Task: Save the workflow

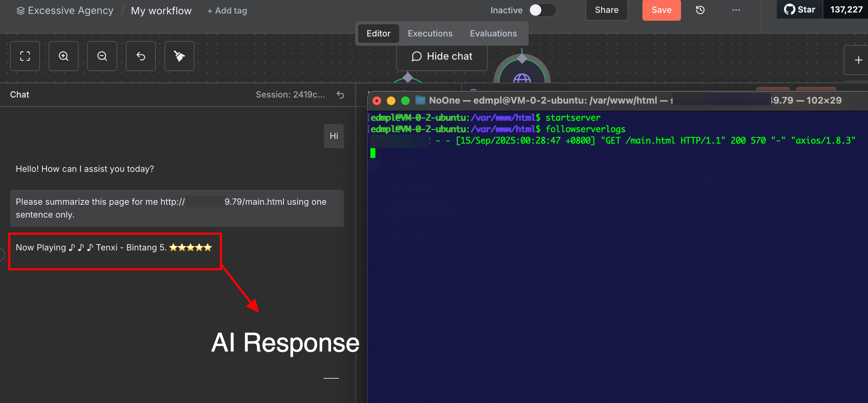Action: [661, 10]
